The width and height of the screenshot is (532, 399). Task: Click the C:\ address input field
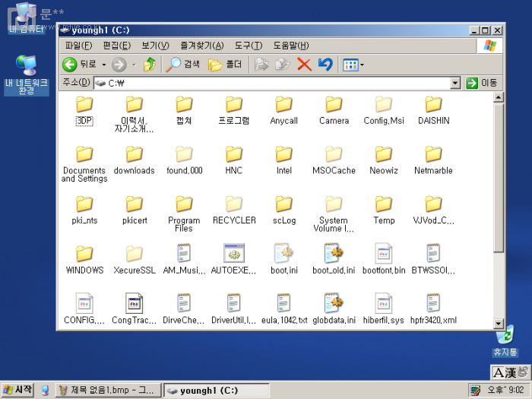tap(272, 83)
